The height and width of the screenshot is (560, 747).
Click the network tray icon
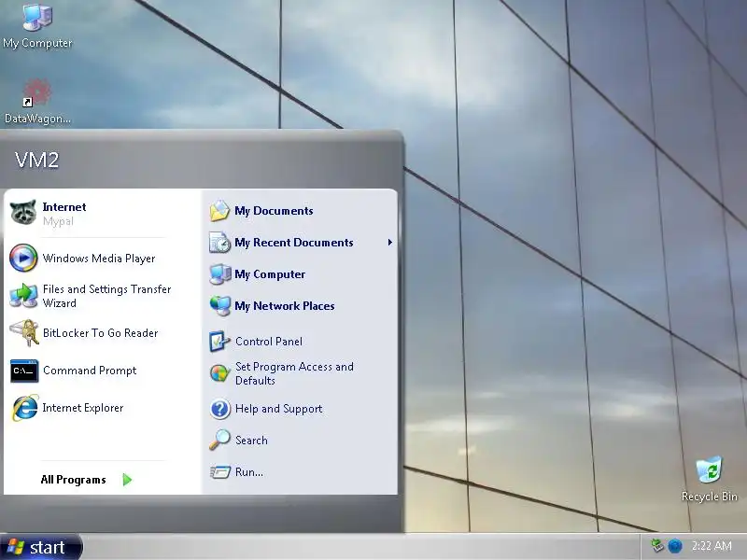pyautogui.click(x=658, y=546)
